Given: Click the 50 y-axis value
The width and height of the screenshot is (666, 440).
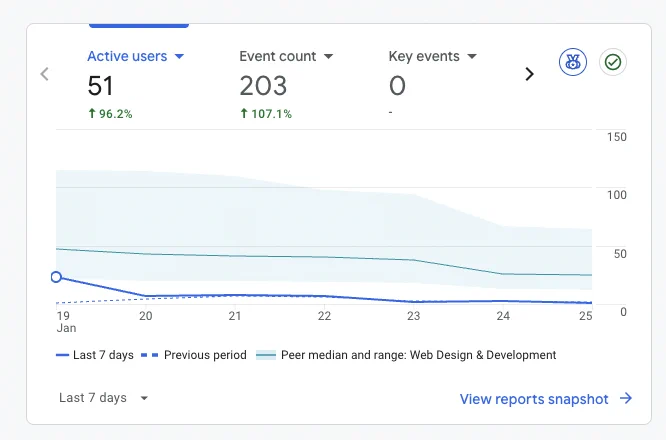Looking at the screenshot, I should click(x=620, y=254).
